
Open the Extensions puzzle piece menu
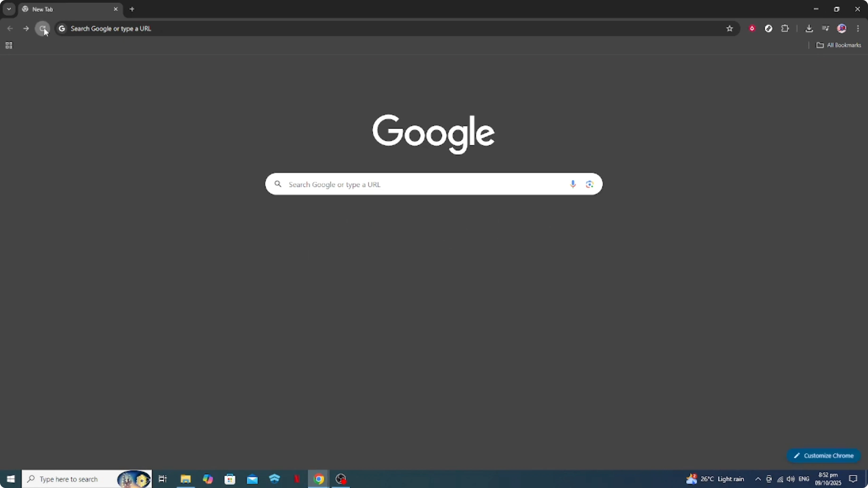(x=785, y=28)
